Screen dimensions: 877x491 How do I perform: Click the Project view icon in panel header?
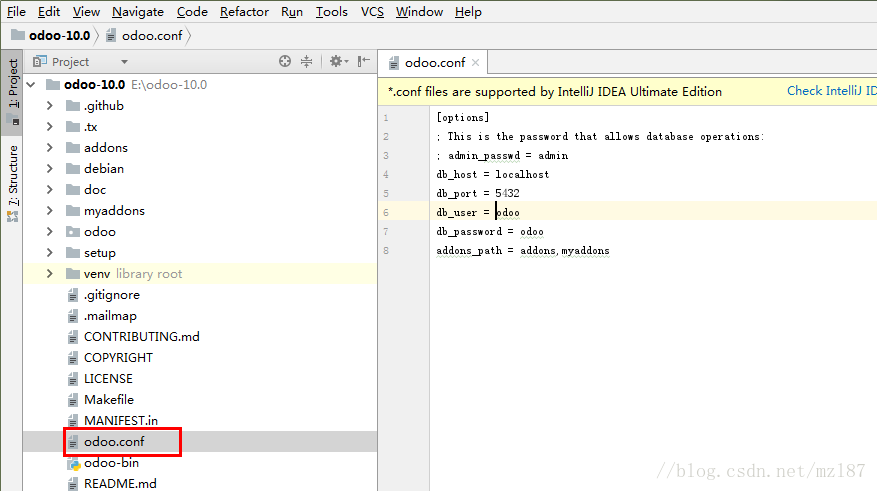point(39,62)
